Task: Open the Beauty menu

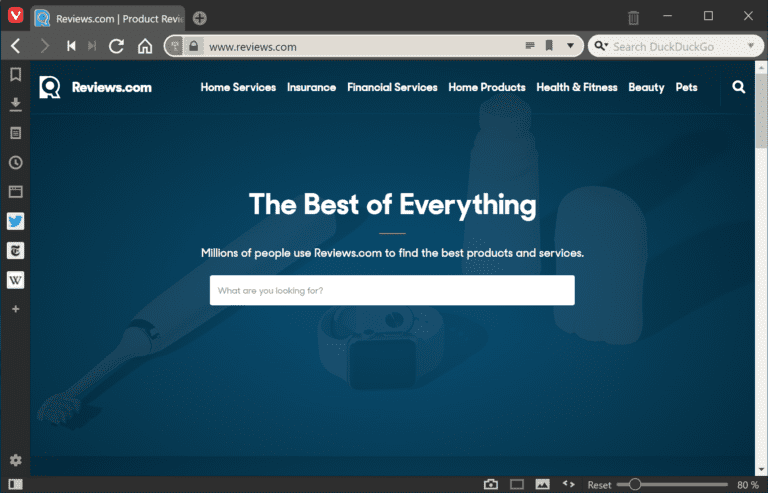Action: pyautogui.click(x=647, y=87)
